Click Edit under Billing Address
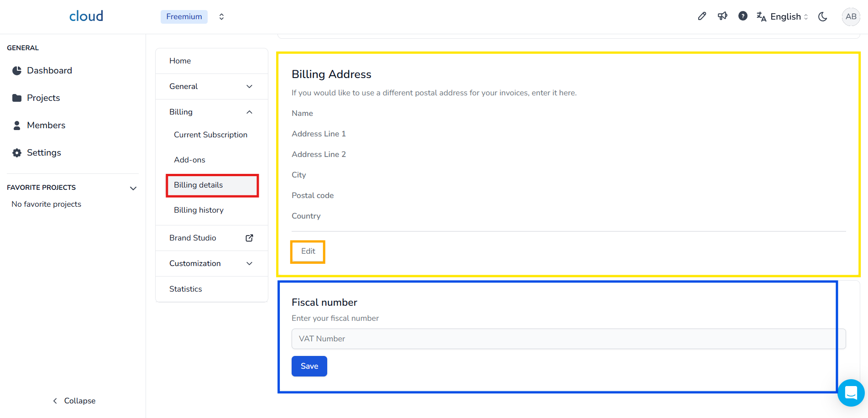Viewport: 868px width, 418px height. click(x=308, y=251)
